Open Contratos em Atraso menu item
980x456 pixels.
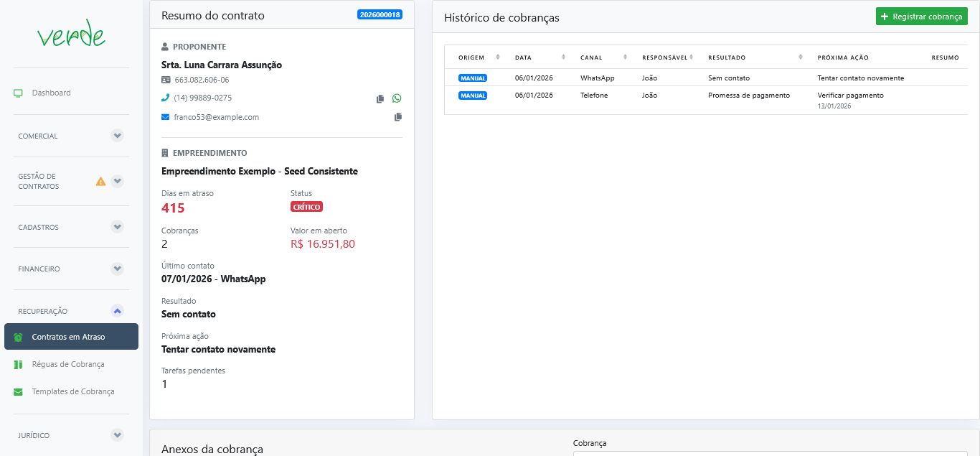(68, 337)
